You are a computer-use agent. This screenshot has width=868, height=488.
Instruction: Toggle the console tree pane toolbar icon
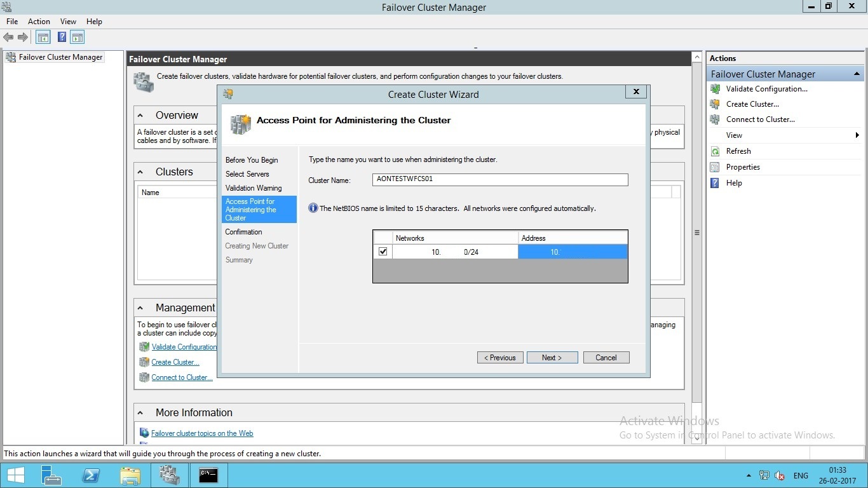click(43, 37)
